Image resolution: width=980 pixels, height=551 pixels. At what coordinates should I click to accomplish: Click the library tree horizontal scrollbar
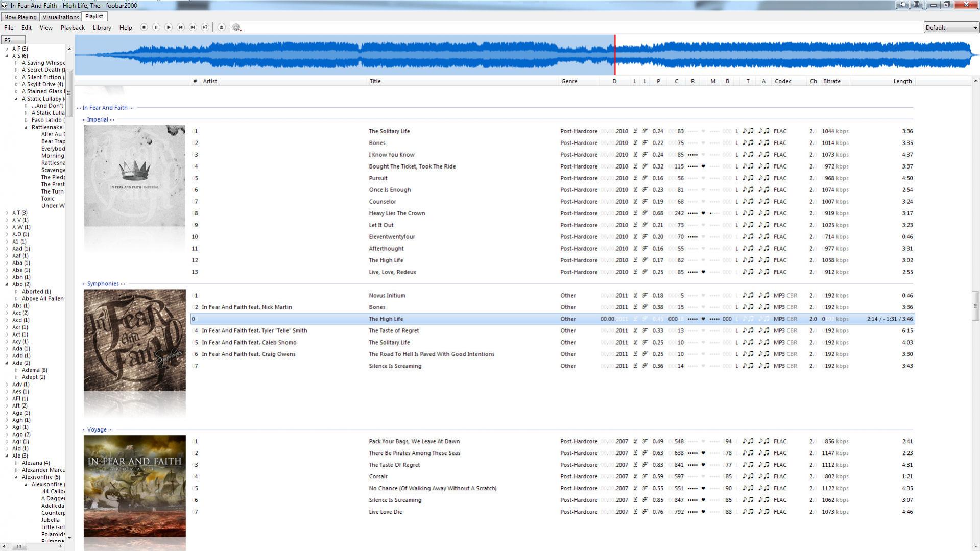coord(34,546)
